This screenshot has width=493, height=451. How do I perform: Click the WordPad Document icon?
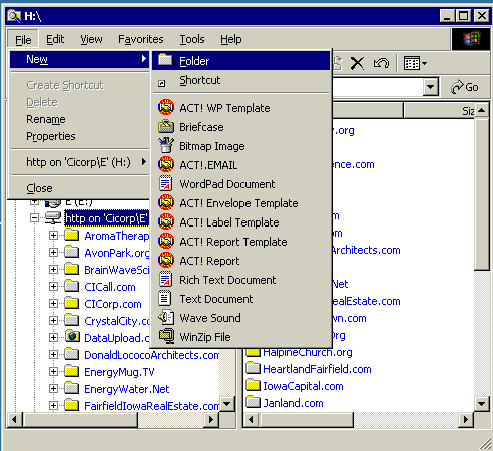point(166,183)
